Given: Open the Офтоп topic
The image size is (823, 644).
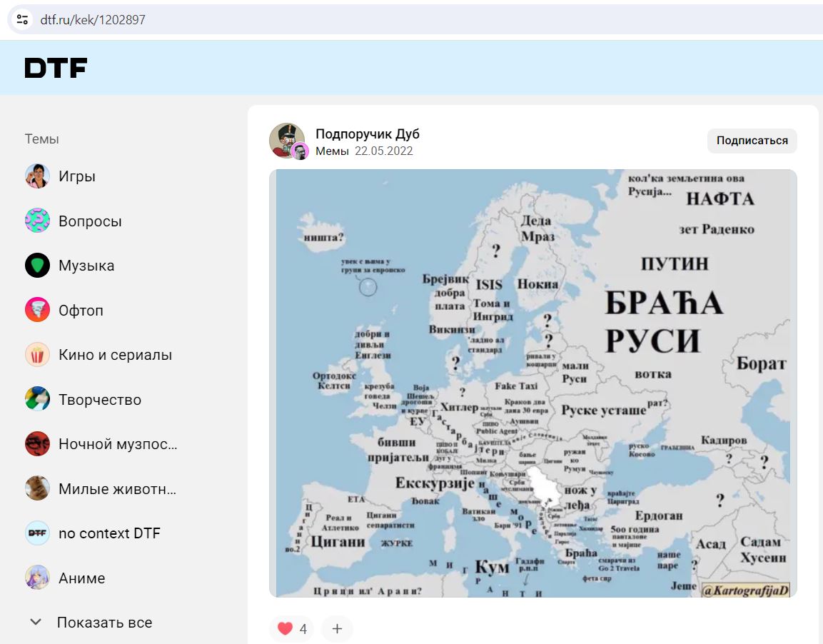Looking at the screenshot, I should [81, 310].
